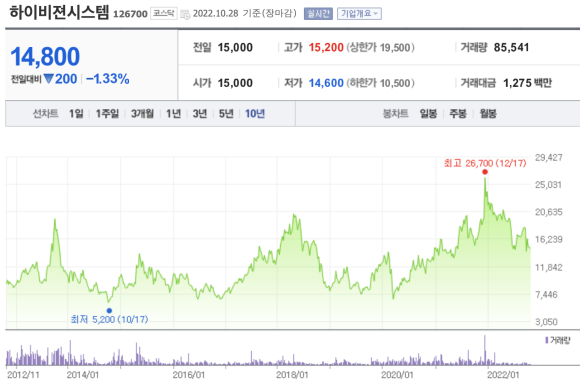Click the down-arrow change value 200
This screenshot has height=392, width=580.
pyautogui.click(x=60, y=79)
